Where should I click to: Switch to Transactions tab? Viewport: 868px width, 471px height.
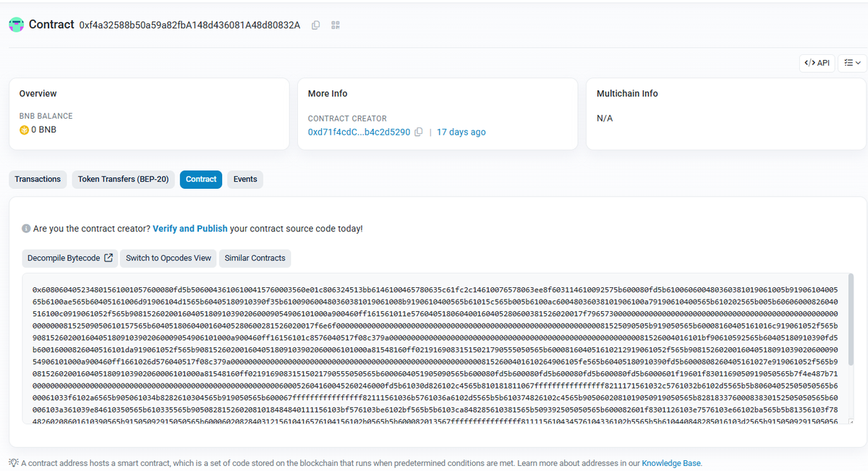click(38, 179)
